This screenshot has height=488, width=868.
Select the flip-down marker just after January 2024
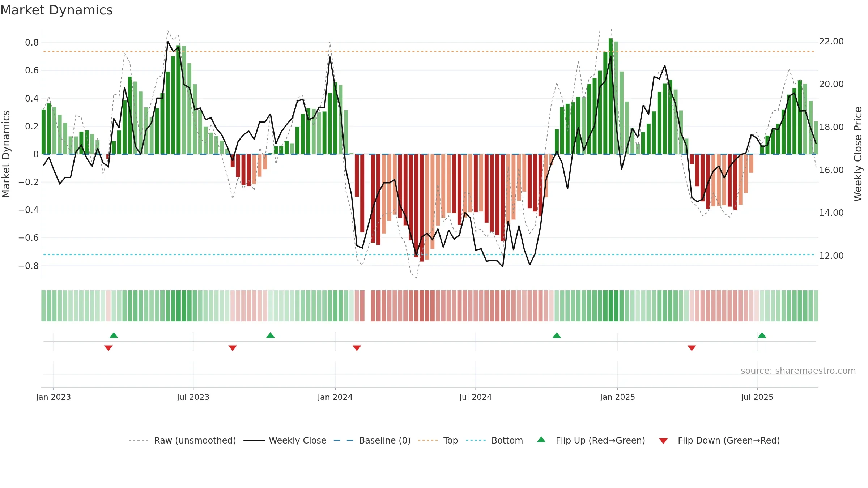(x=357, y=348)
